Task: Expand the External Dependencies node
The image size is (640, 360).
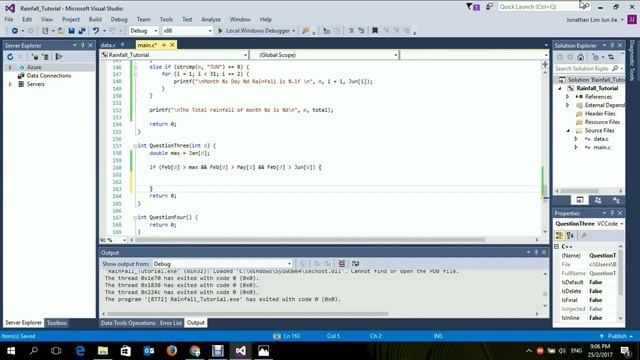Action: [567, 105]
